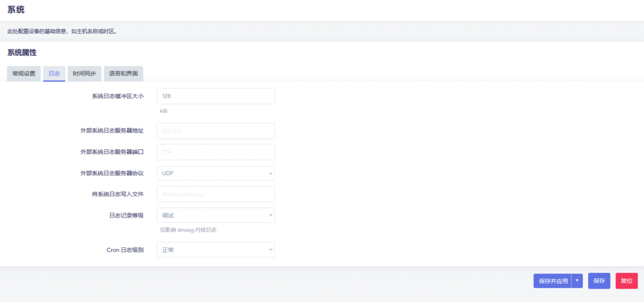Focus the 将系统日志写入文件 path field
644x302 pixels.
216,194
